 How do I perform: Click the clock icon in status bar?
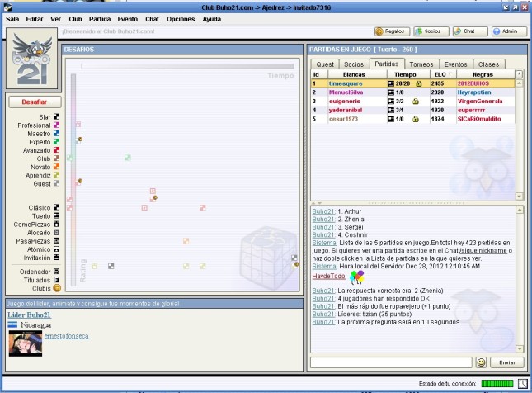click(523, 384)
